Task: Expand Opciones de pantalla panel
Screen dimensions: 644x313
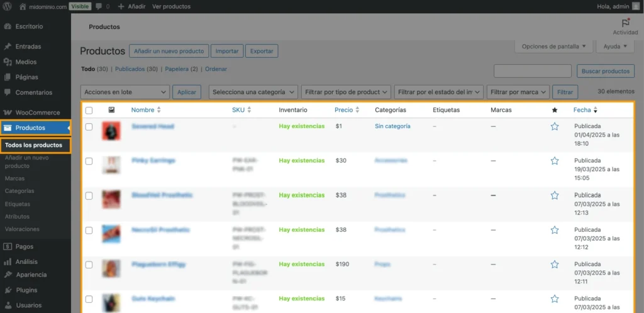Action: [x=553, y=47]
